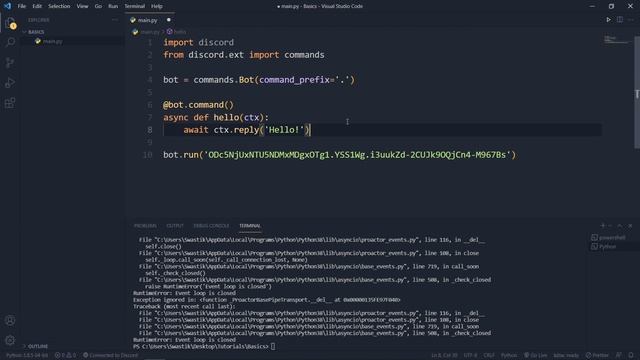Open the Explorer view in activity bar

coord(10,23)
